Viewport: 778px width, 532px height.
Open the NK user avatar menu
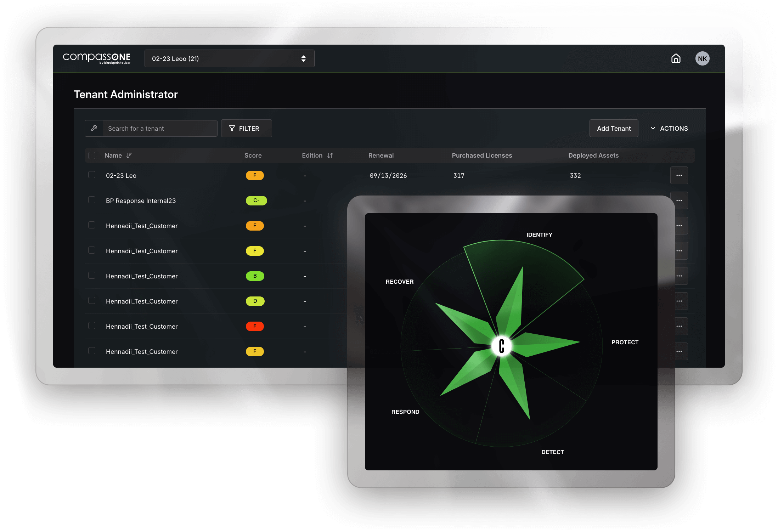[x=702, y=59]
